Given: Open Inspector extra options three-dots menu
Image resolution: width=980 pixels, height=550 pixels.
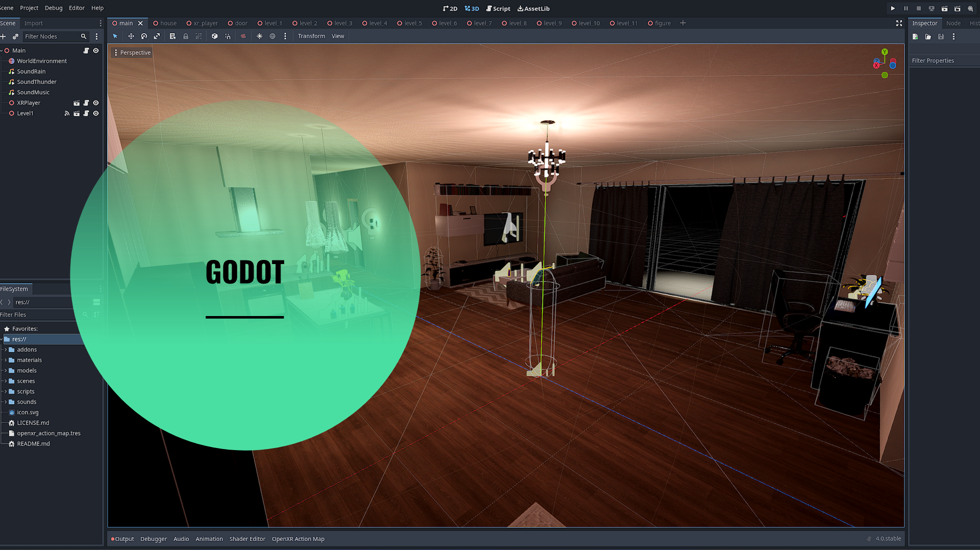Looking at the screenshot, I should tap(953, 37).
